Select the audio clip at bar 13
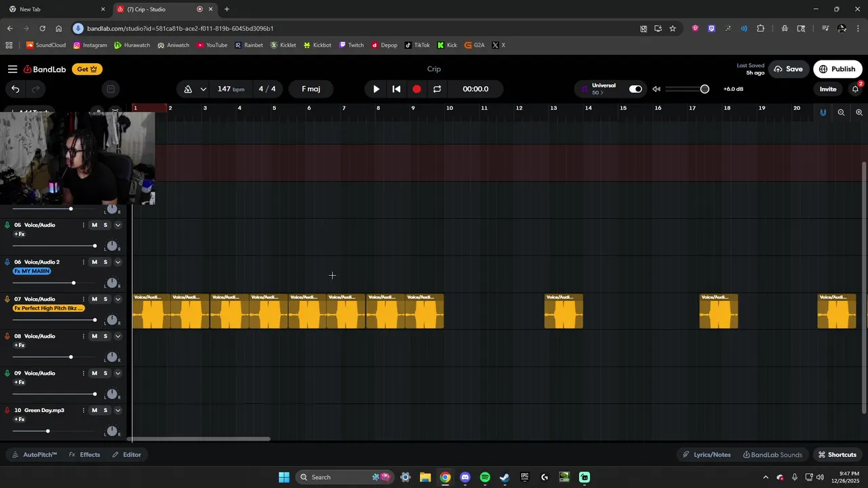The width and height of the screenshot is (868, 488). [x=564, y=311]
